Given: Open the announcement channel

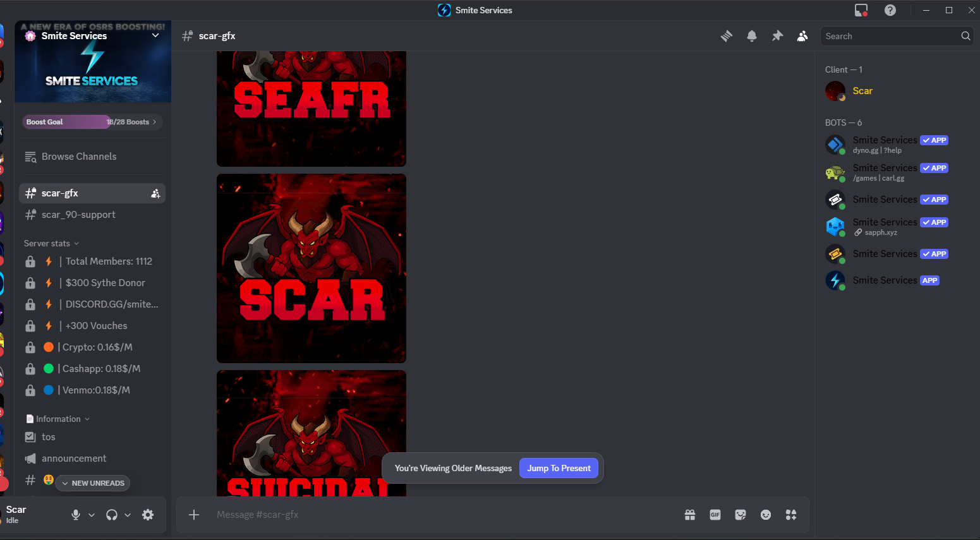Looking at the screenshot, I should (92, 459).
